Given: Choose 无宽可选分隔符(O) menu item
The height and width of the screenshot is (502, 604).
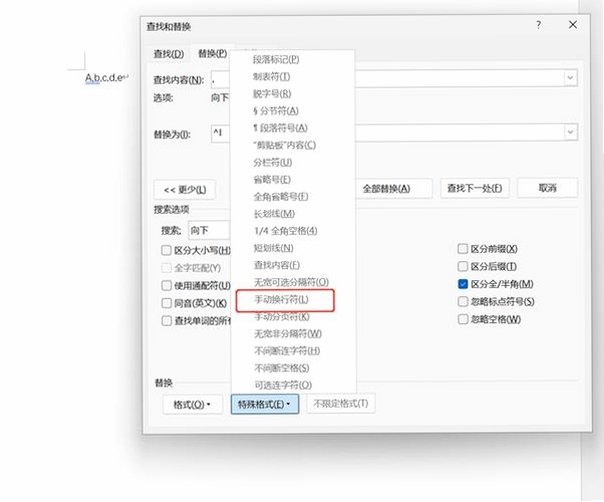Looking at the screenshot, I should point(293,282).
